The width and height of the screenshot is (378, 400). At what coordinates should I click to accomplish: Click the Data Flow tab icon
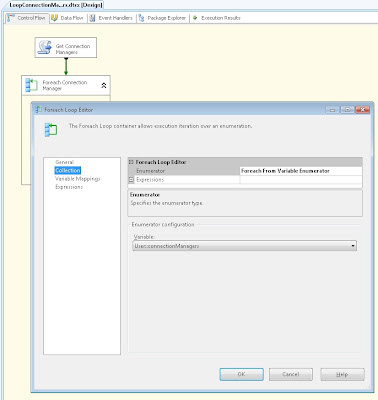(x=54, y=18)
